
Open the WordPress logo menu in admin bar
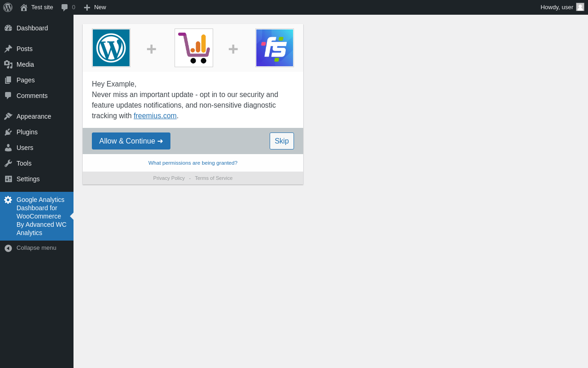click(x=8, y=7)
